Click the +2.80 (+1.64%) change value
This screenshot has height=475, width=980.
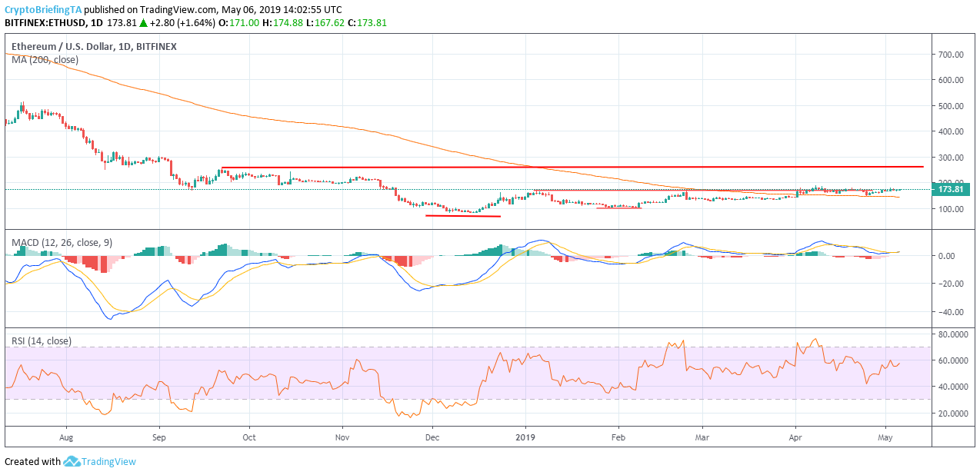click(x=183, y=23)
